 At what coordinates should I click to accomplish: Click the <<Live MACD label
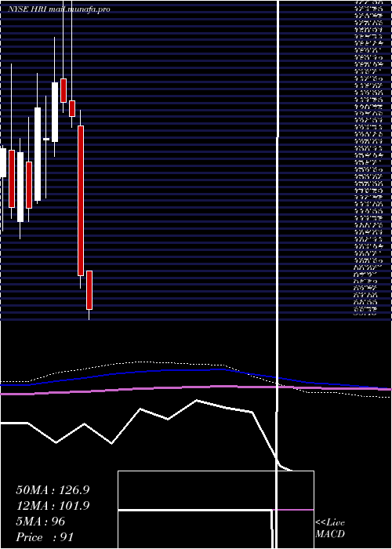(330, 529)
